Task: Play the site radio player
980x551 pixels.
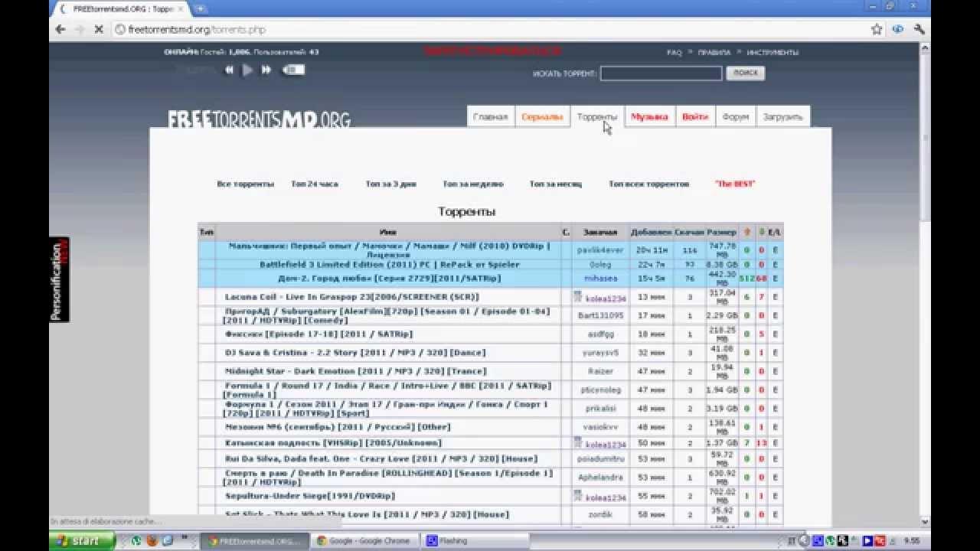Action: click(247, 70)
